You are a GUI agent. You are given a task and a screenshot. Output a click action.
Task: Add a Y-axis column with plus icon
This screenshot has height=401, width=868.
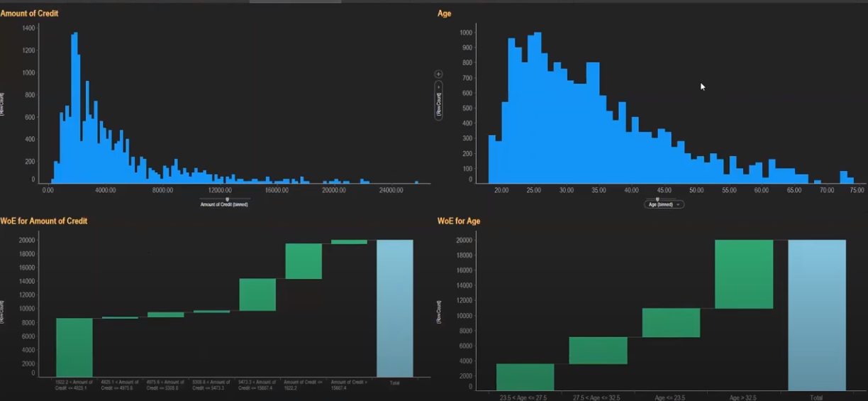[x=438, y=74]
